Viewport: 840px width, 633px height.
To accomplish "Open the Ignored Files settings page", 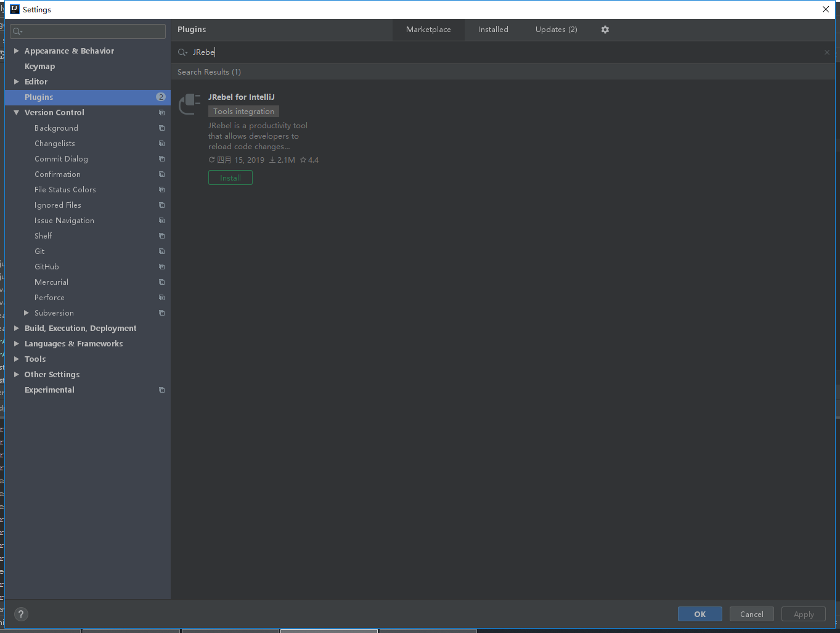I will [58, 205].
